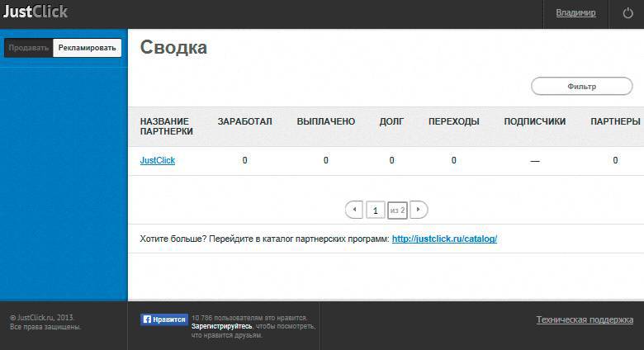Click page number input field showing 1
644x350 pixels.
click(x=375, y=210)
